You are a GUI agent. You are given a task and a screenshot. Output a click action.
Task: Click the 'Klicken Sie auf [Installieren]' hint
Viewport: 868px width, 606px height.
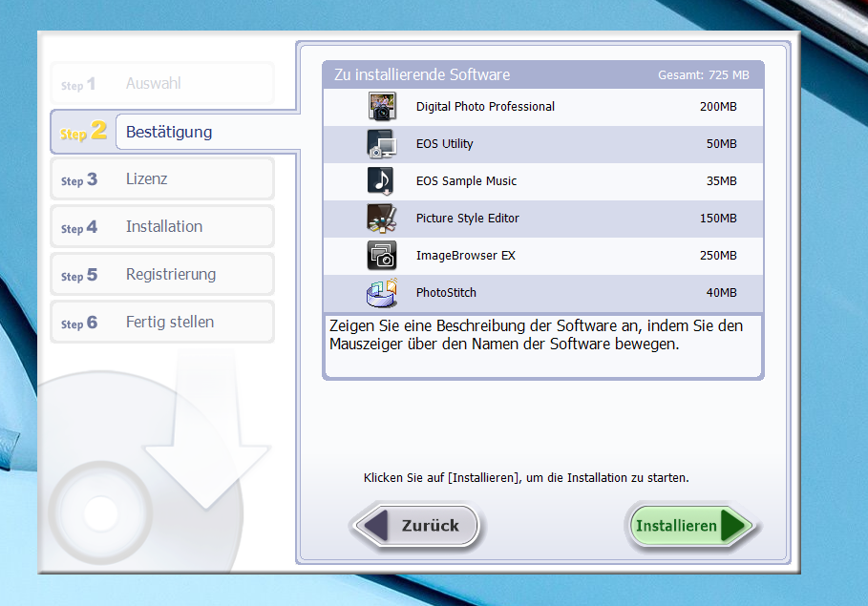pyautogui.click(x=526, y=477)
